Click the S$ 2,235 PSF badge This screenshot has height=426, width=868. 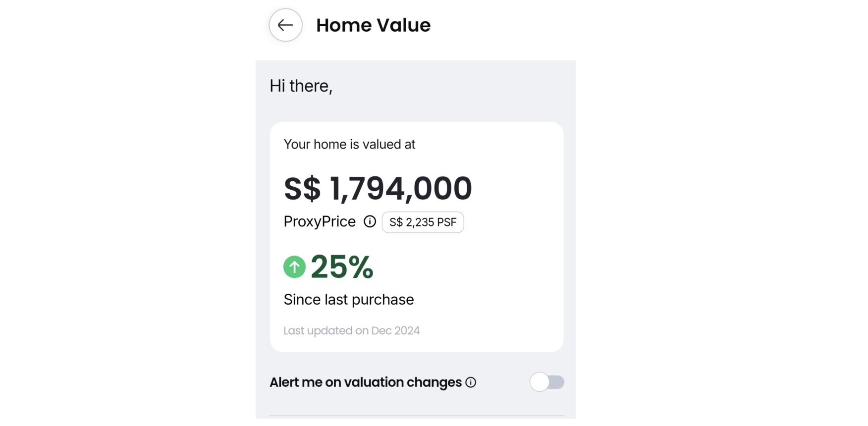coord(423,222)
